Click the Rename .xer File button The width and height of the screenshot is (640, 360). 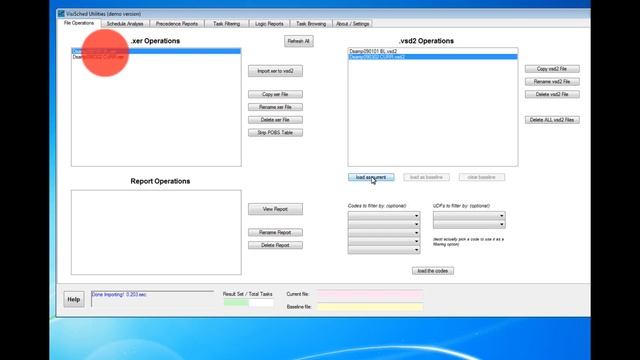click(x=275, y=107)
